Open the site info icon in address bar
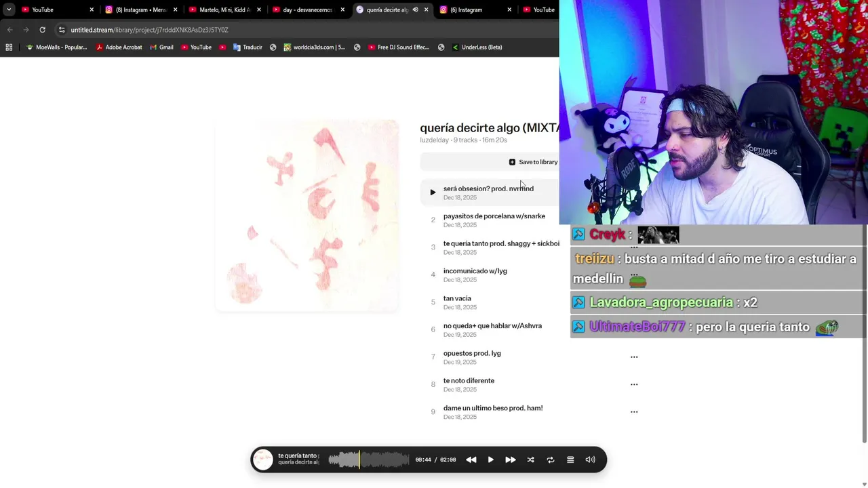Image resolution: width=868 pixels, height=488 pixels. pyautogui.click(x=62, y=30)
